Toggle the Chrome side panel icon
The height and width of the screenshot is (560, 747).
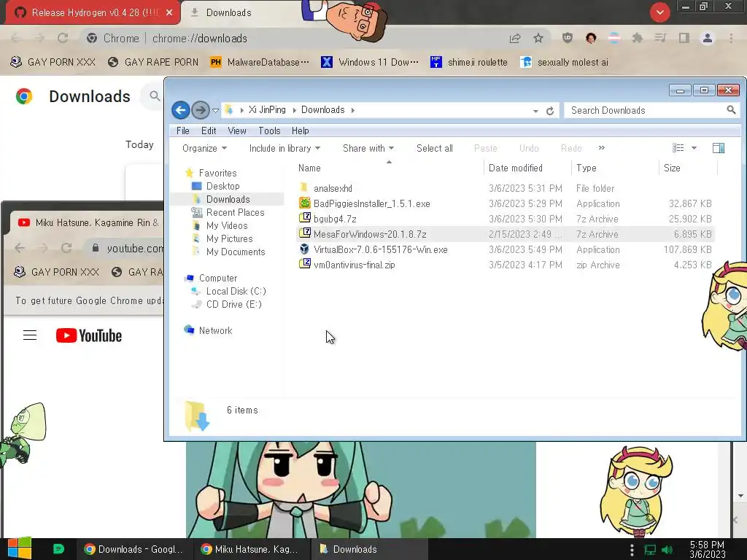(x=684, y=38)
